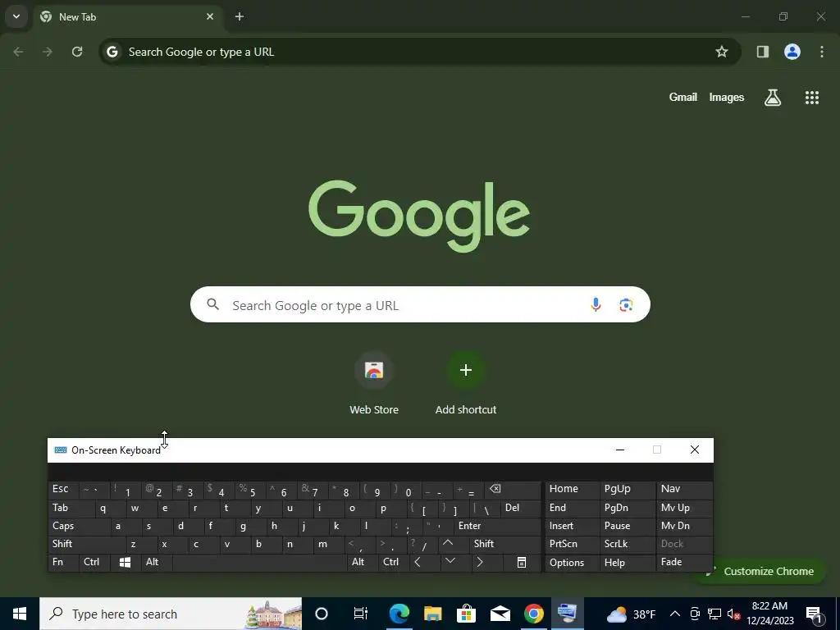Viewport: 840px width, 630px height.
Task: Start voice search with microphone icon
Action: 596,305
